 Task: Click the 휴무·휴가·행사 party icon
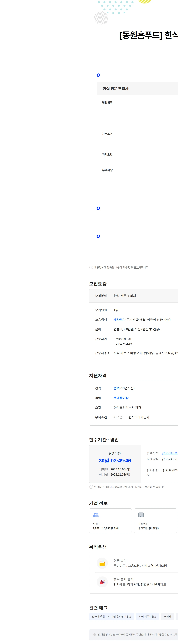coord(102,582)
